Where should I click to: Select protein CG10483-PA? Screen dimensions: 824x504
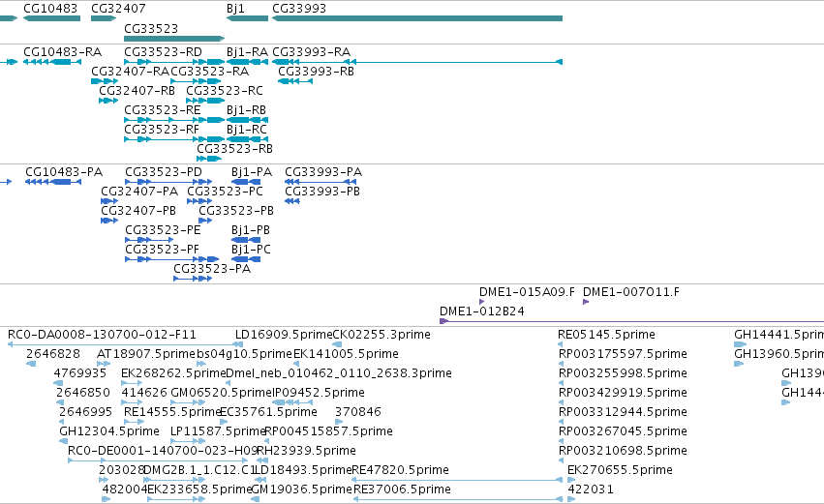(64, 172)
